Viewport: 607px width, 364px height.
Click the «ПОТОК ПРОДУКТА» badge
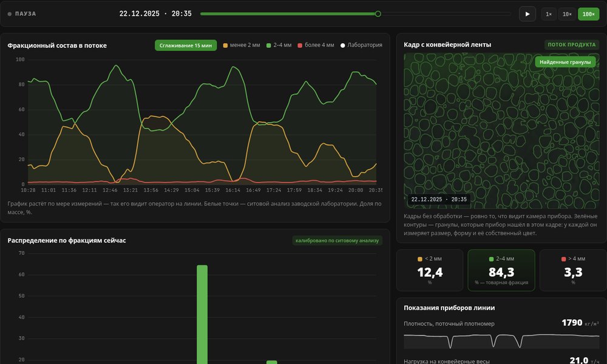[x=571, y=45]
